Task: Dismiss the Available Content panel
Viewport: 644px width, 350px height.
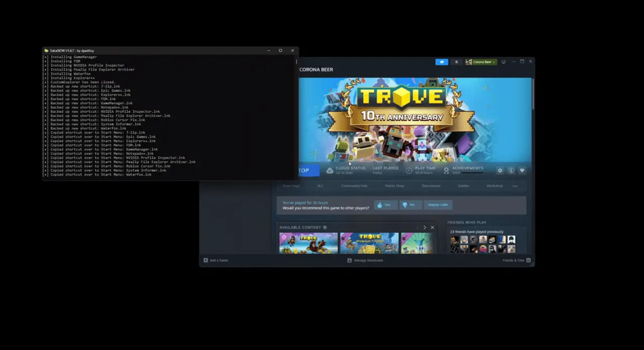Action: tap(432, 228)
